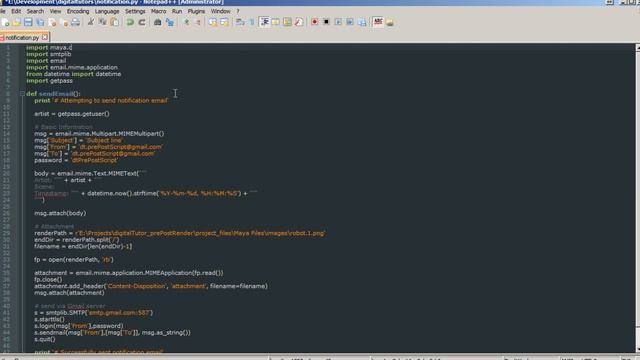The image size is (640, 360).
Task: Create a new file with the New icon
Action: (x=5, y=22)
